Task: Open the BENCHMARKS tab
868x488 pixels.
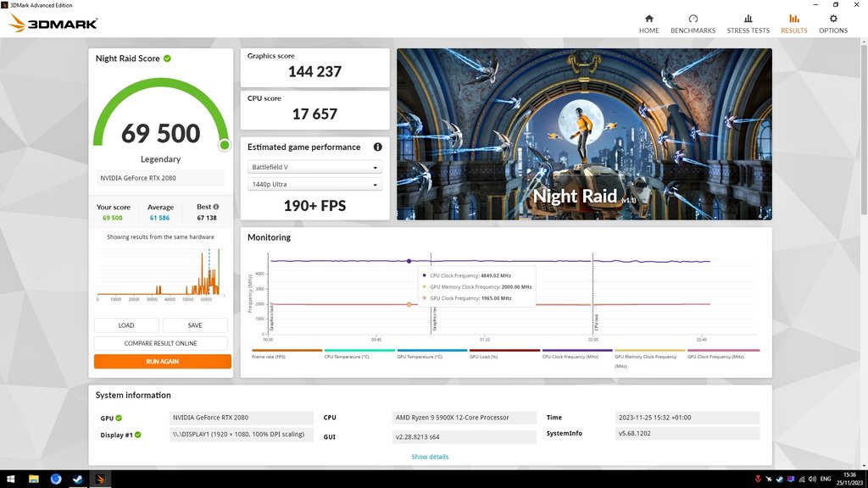Action: pyautogui.click(x=693, y=24)
